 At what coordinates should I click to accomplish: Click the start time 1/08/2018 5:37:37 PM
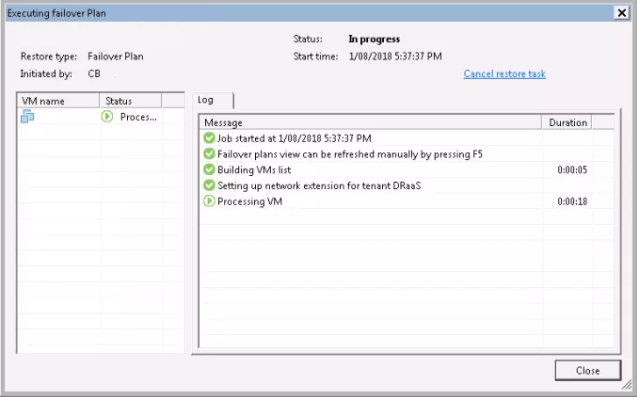coord(395,56)
